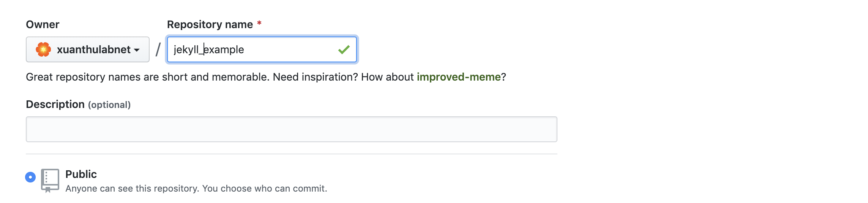Click inside the empty Description input box

click(x=292, y=129)
